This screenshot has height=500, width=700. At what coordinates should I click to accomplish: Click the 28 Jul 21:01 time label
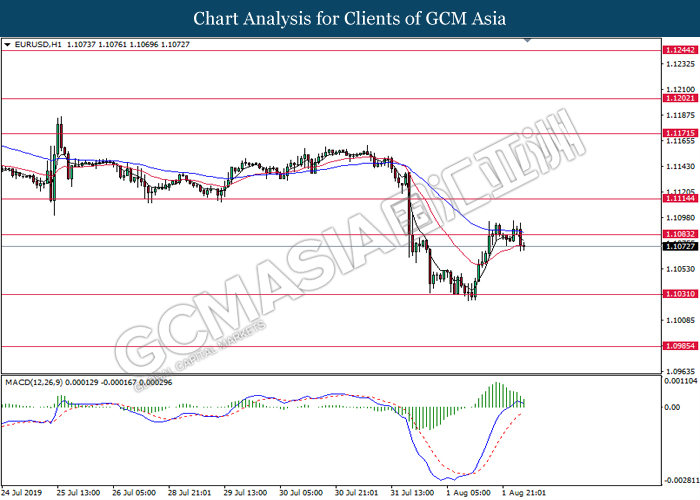[x=190, y=493]
